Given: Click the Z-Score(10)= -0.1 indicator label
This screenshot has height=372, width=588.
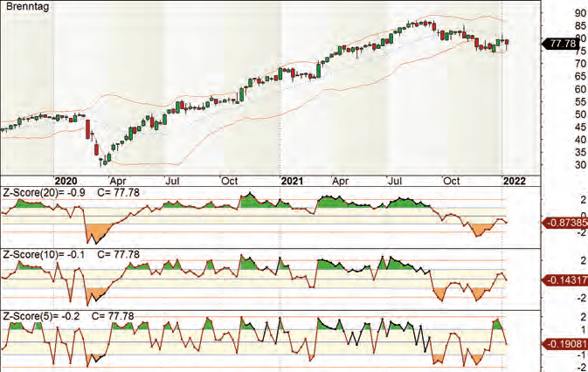Looking at the screenshot, I should (45, 254).
